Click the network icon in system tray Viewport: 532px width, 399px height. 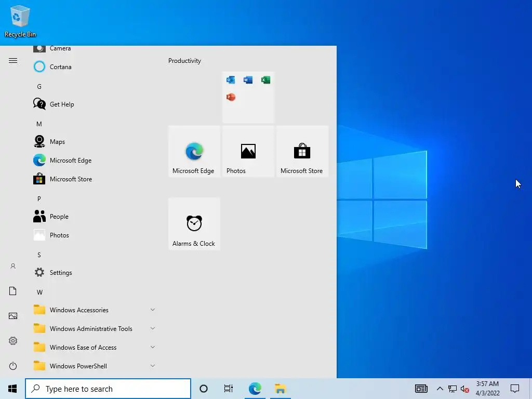(x=453, y=389)
